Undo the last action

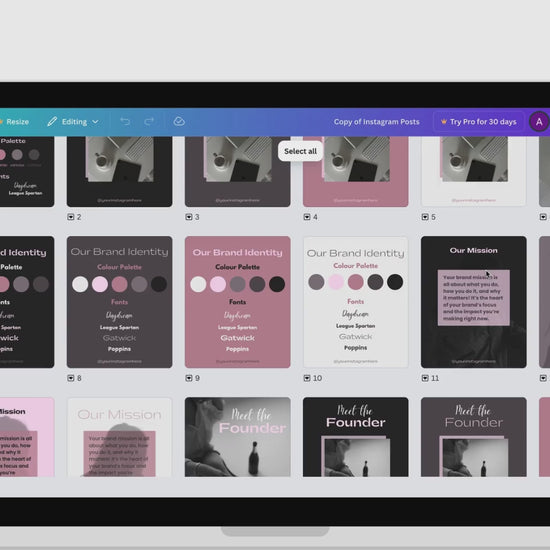tap(125, 122)
